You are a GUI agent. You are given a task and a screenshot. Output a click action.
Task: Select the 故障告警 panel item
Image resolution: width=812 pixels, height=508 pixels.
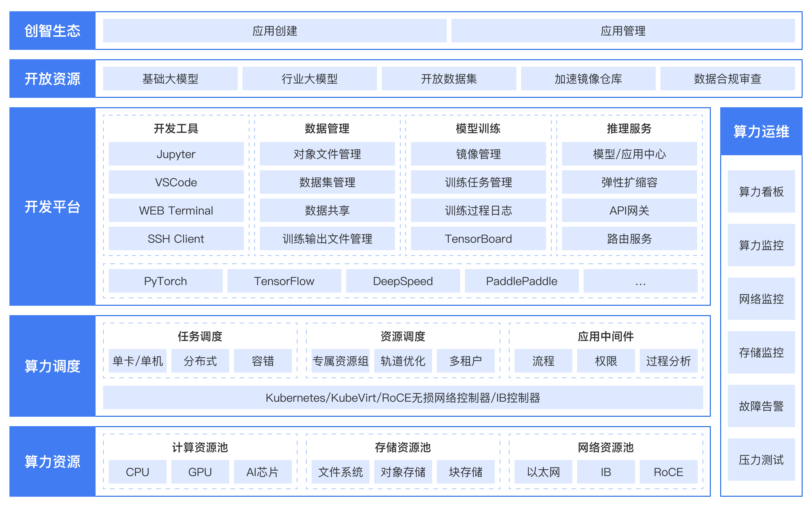click(761, 406)
